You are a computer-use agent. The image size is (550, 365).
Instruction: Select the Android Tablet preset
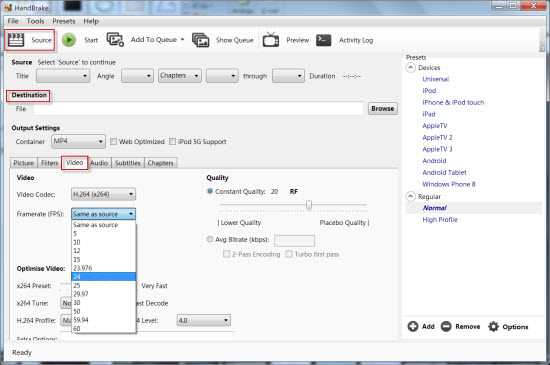point(444,173)
